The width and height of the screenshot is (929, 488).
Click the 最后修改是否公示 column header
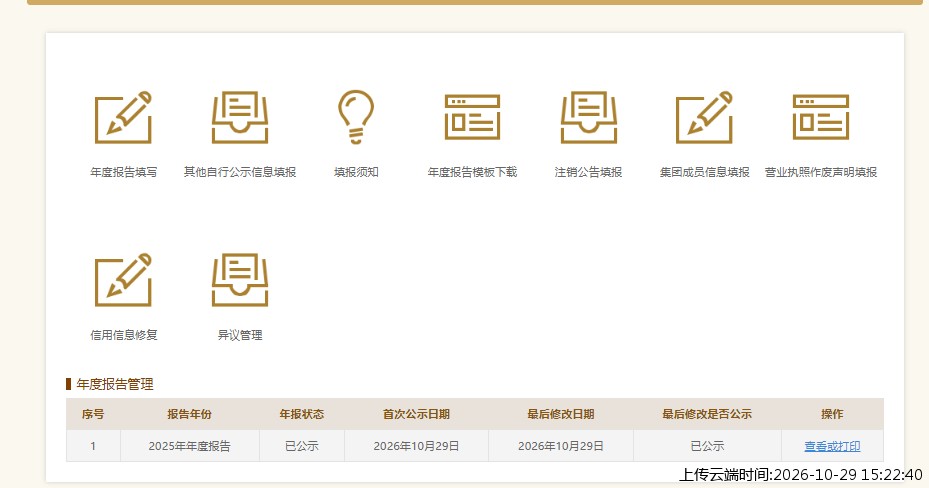(707, 414)
